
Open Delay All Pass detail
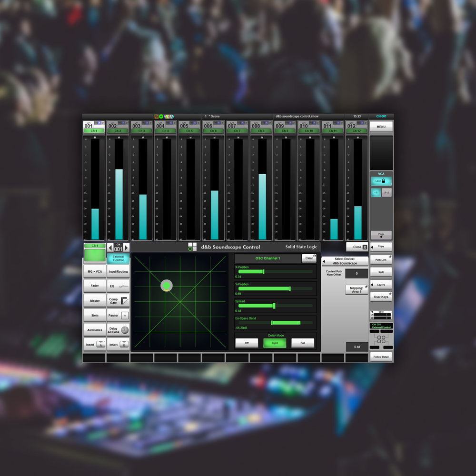click(x=119, y=330)
